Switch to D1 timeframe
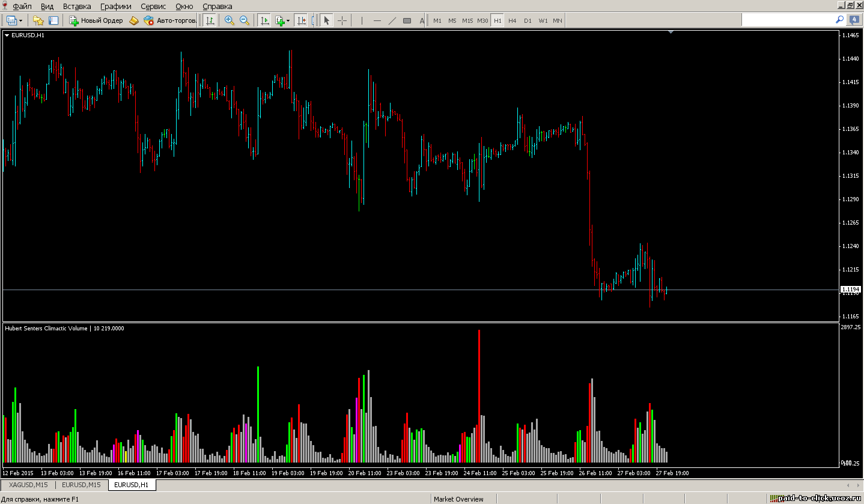This screenshot has height=504, width=864. (528, 20)
